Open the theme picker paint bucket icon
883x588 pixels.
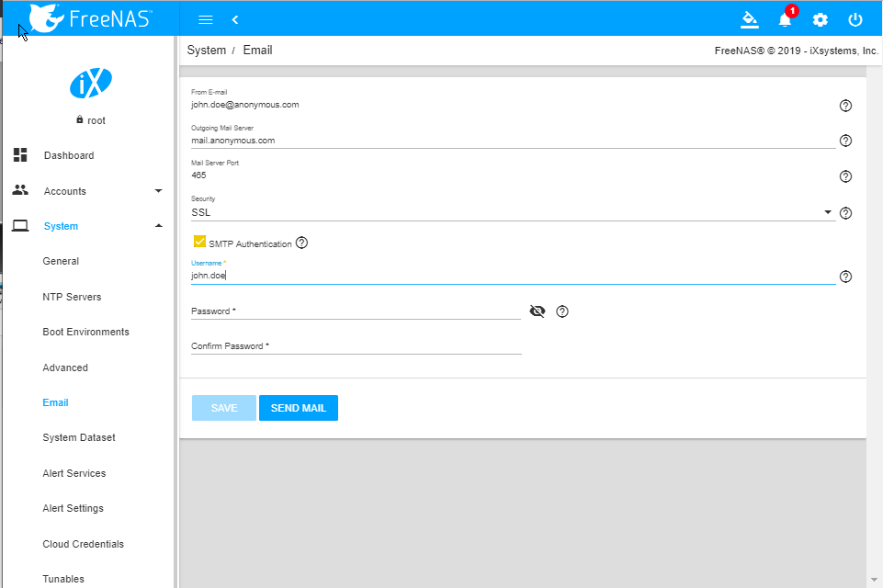point(750,19)
